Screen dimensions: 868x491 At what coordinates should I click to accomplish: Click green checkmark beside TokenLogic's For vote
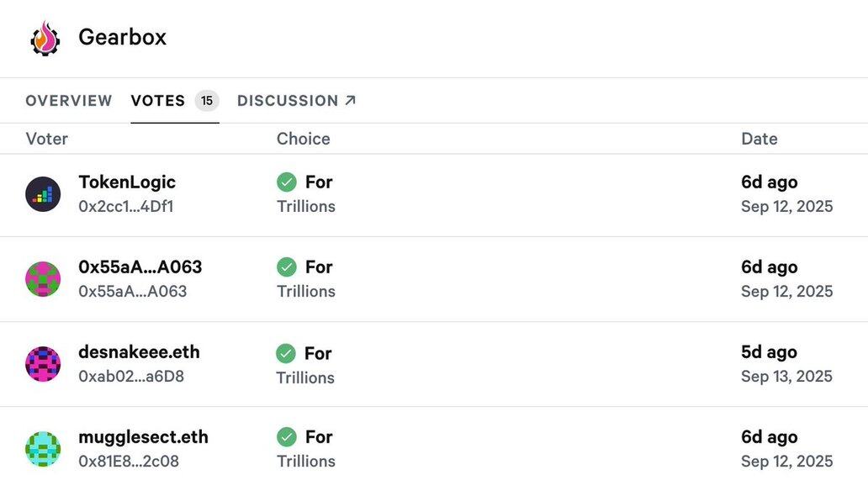(x=287, y=182)
